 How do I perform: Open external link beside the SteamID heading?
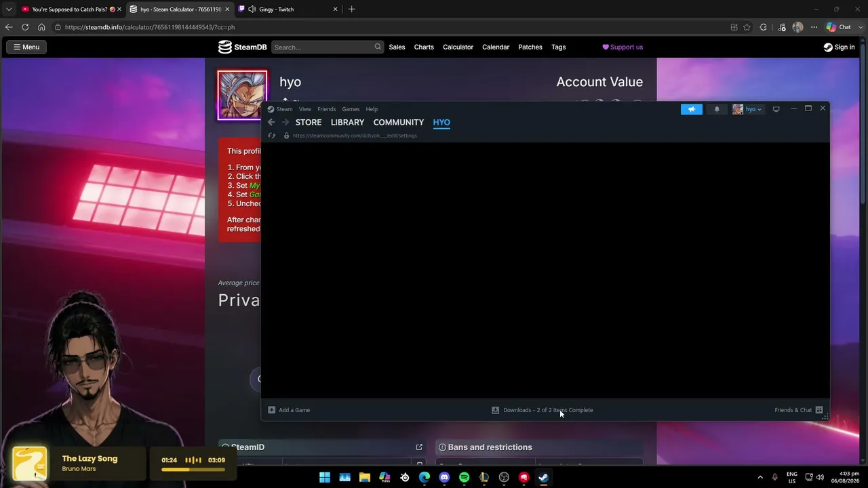(419, 447)
